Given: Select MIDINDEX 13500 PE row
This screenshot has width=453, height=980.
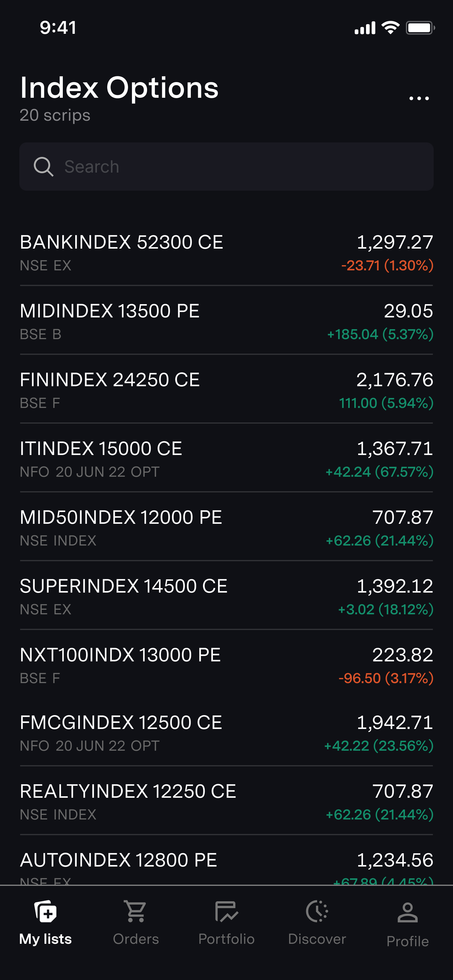Looking at the screenshot, I should (x=226, y=321).
